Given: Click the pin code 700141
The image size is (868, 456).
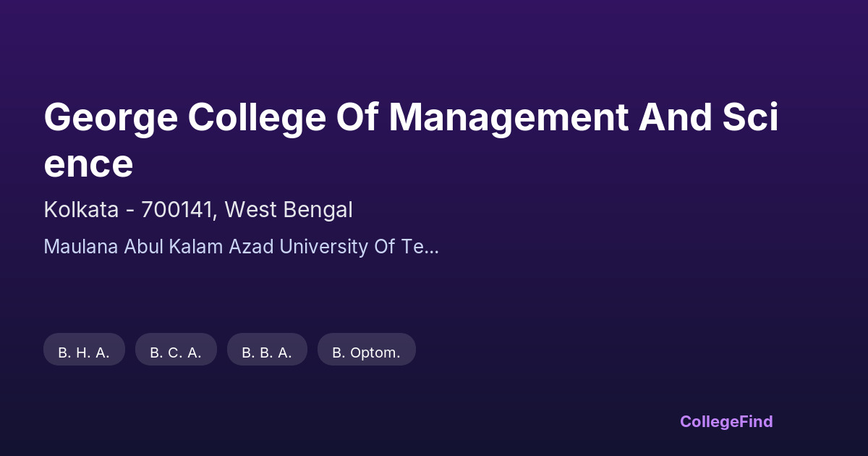Looking at the screenshot, I should click(x=178, y=210).
